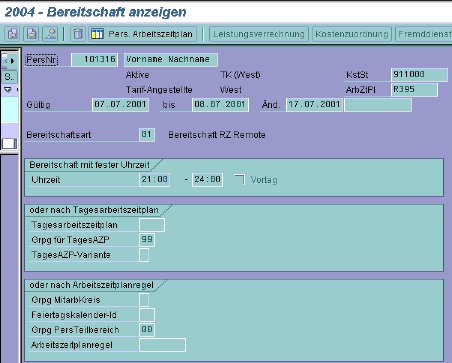
Task: Click the next record icon in toolbar
Action: tap(32, 34)
